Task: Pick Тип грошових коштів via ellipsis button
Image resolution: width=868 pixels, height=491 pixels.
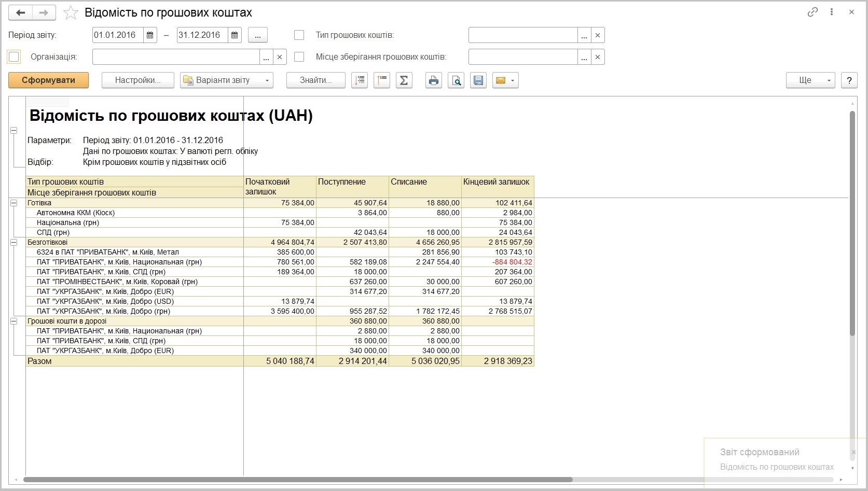Action: click(584, 35)
